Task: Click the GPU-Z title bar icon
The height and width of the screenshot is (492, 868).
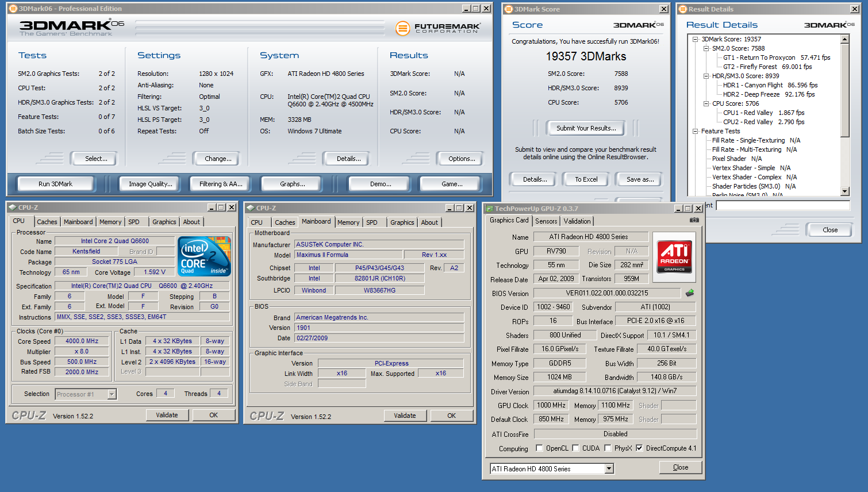Action: point(489,209)
